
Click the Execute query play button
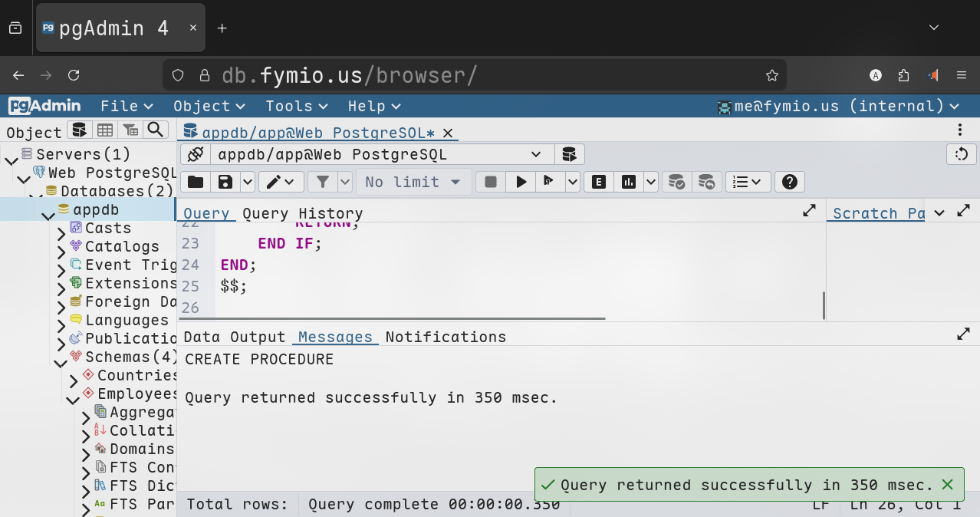pyautogui.click(x=521, y=182)
